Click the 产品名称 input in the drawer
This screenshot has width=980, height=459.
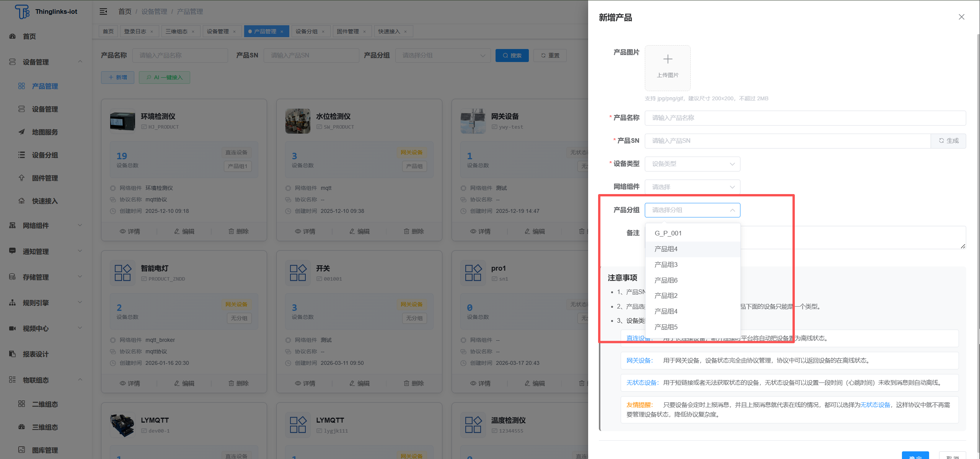point(805,118)
